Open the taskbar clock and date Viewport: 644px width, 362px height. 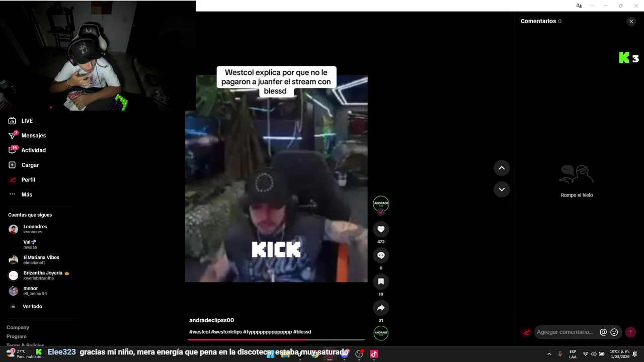pyautogui.click(x=619, y=354)
